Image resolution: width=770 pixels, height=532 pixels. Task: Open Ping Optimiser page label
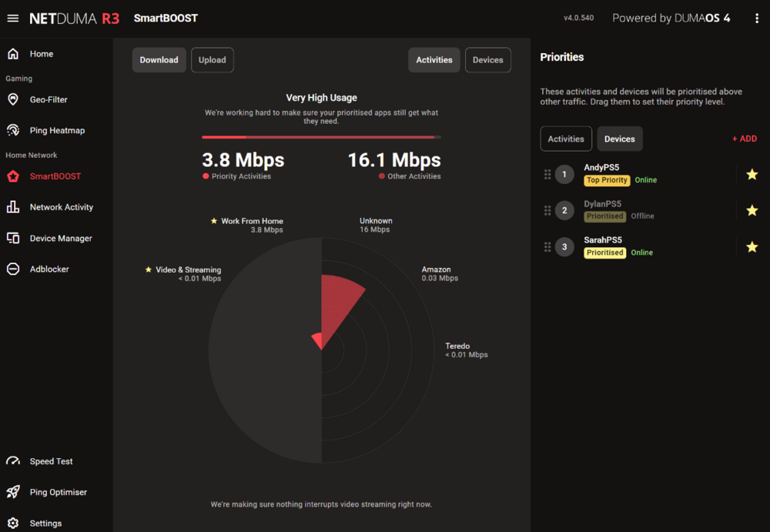(59, 492)
